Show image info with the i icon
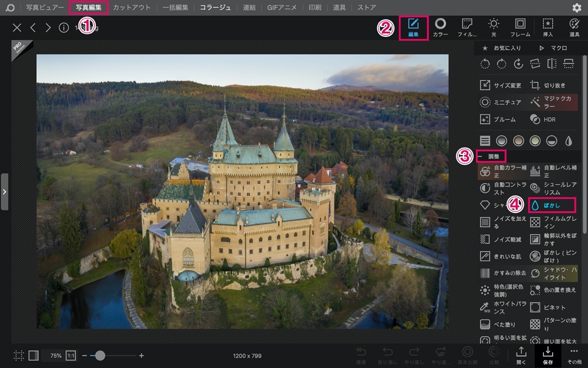 (64, 27)
